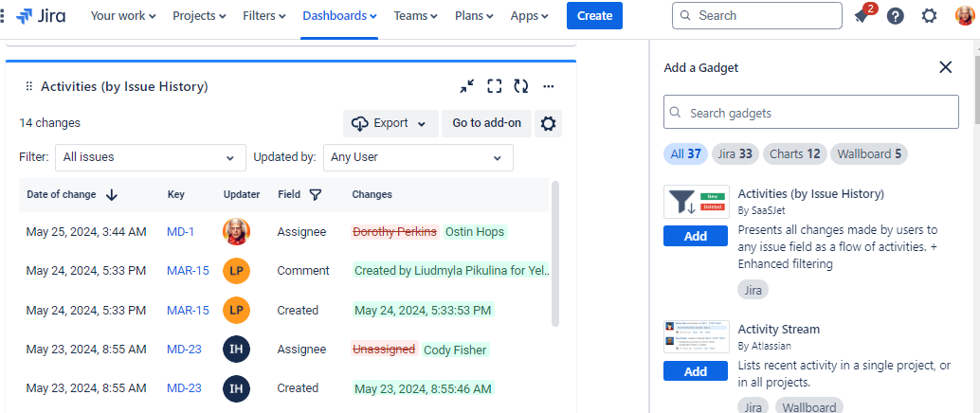The width and height of the screenshot is (980, 413).
Task: Toggle the Wallboard gadget category filter
Action: coord(869,153)
